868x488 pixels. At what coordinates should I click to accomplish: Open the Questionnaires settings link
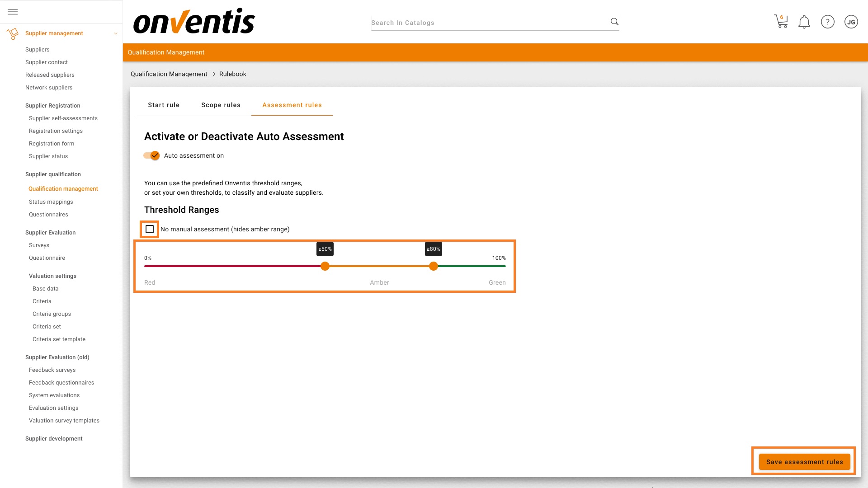(47, 215)
